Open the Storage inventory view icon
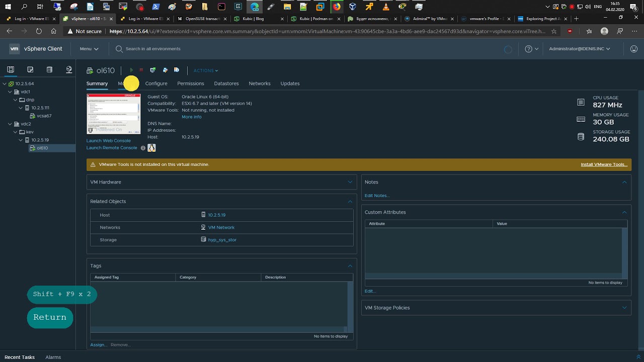644x362 pixels. tap(49, 70)
